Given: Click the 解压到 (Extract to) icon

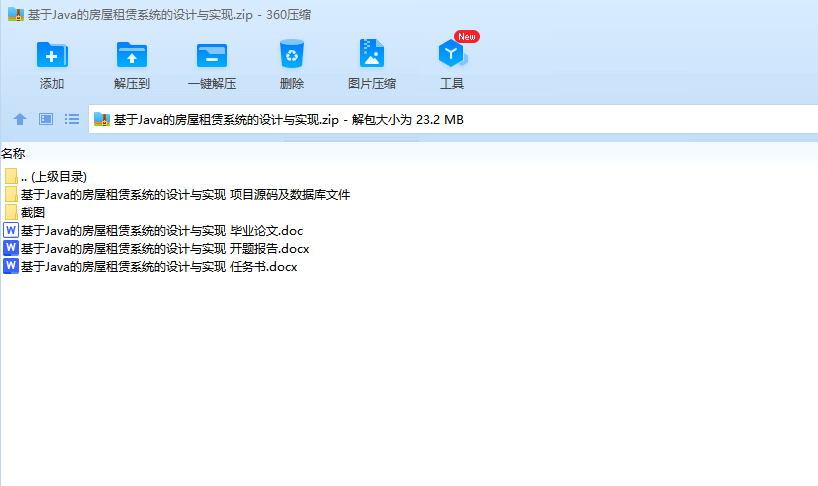Looking at the screenshot, I should [x=131, y=55].
